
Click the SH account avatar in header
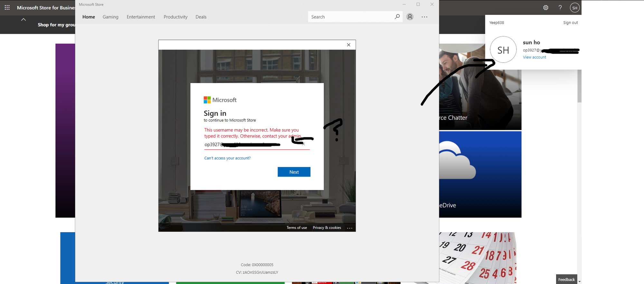point(575,8)
